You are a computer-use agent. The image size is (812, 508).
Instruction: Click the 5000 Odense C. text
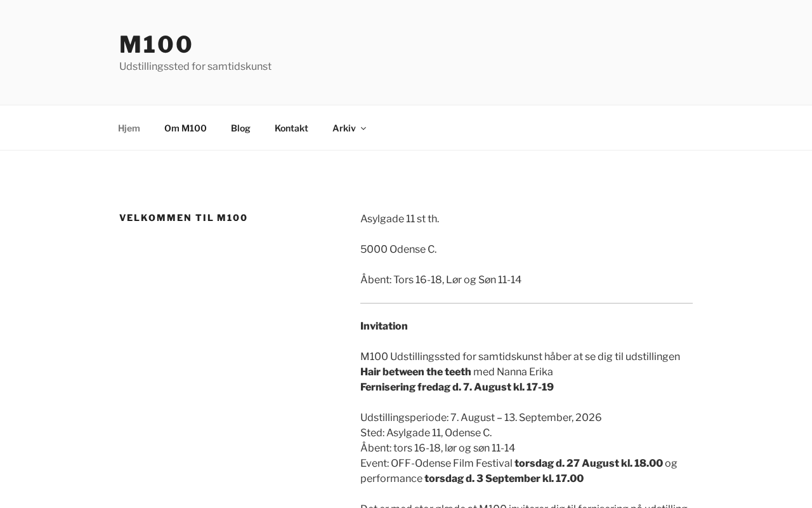pos(398,250)
